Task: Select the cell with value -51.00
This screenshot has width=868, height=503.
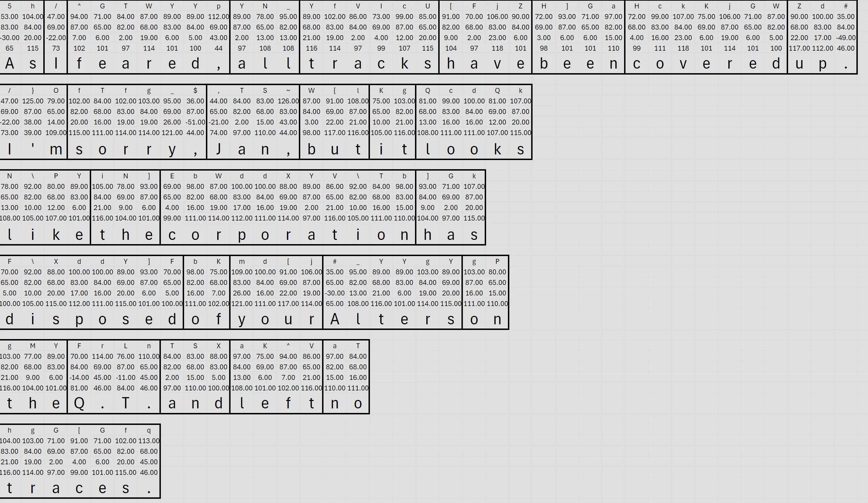Action: pyautogui.click(x=195, y=122)
